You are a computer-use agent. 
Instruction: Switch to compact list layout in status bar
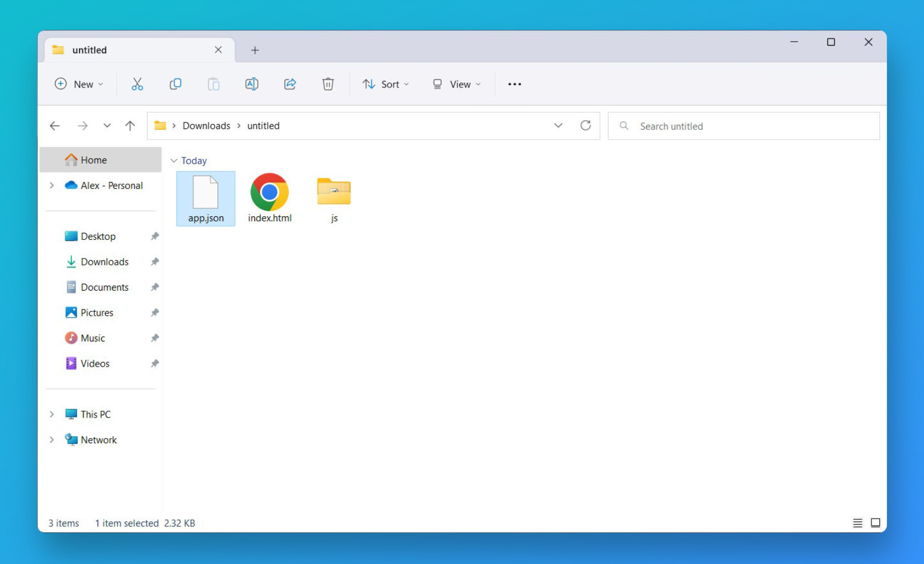point(858,522)
